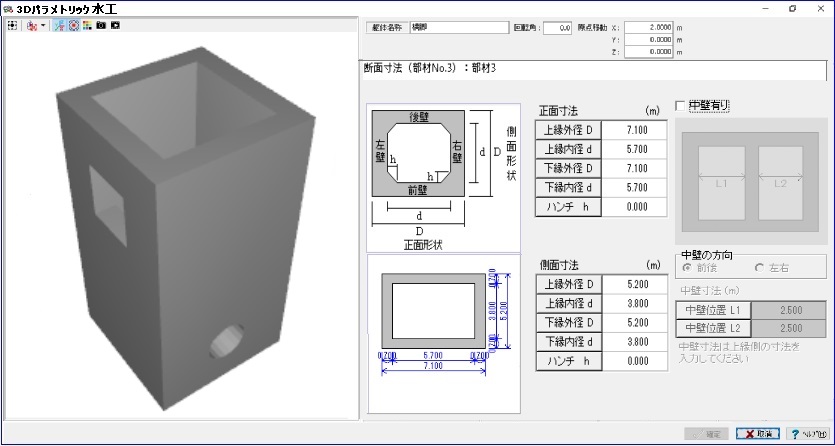
Task: Edit 正面寸法 下縁内径 d value 5.700
Action: click(x=634, y=187)
